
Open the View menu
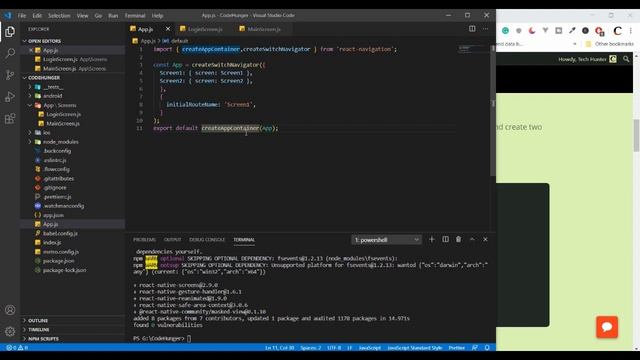[x=82, y=16]
